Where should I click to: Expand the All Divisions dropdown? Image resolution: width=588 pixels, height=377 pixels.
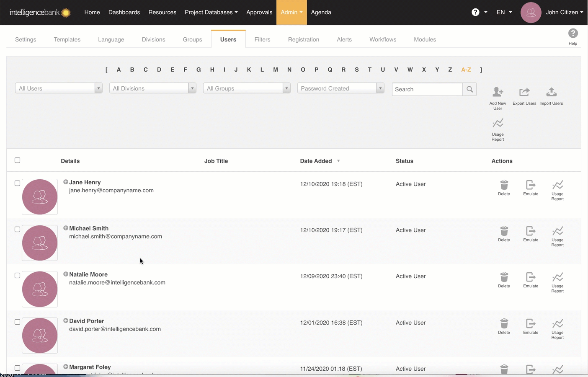pos(152,88)
